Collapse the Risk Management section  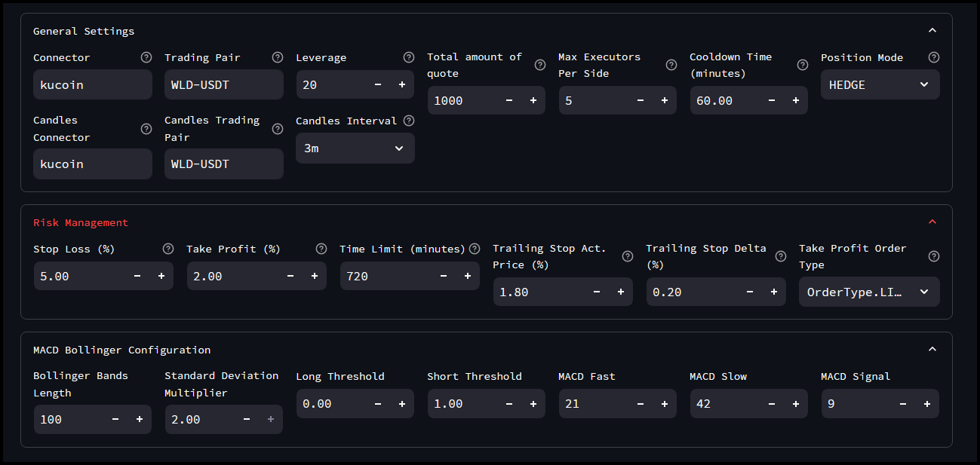pyautogui.click(x=932, y=221)
